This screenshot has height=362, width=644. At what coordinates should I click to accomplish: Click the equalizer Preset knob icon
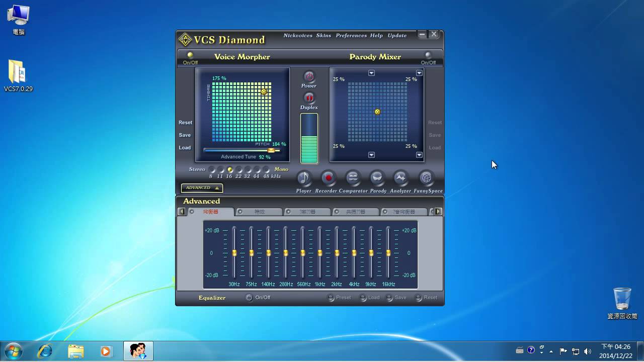click(331, 298)
